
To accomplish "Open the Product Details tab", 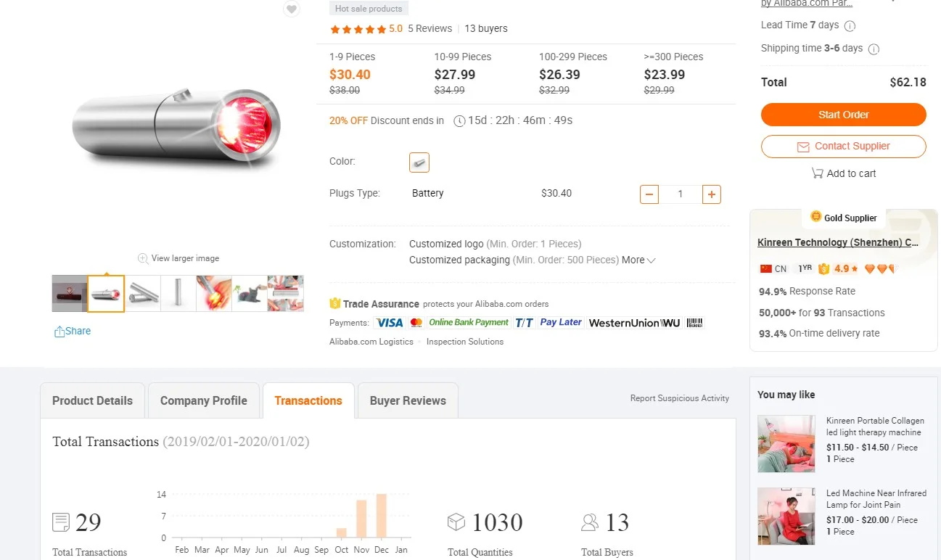I will click(x=92, y=400).
